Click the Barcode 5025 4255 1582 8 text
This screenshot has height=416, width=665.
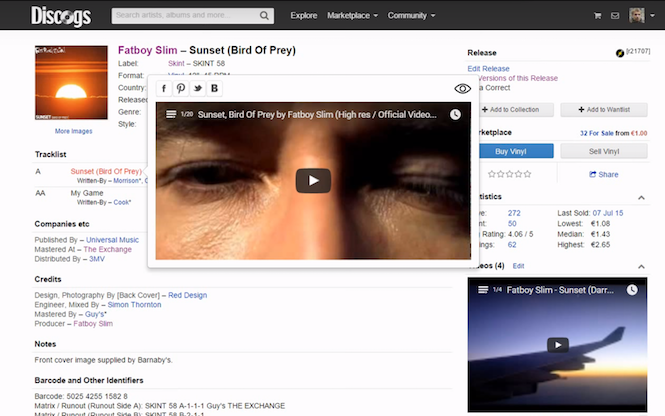81,396
